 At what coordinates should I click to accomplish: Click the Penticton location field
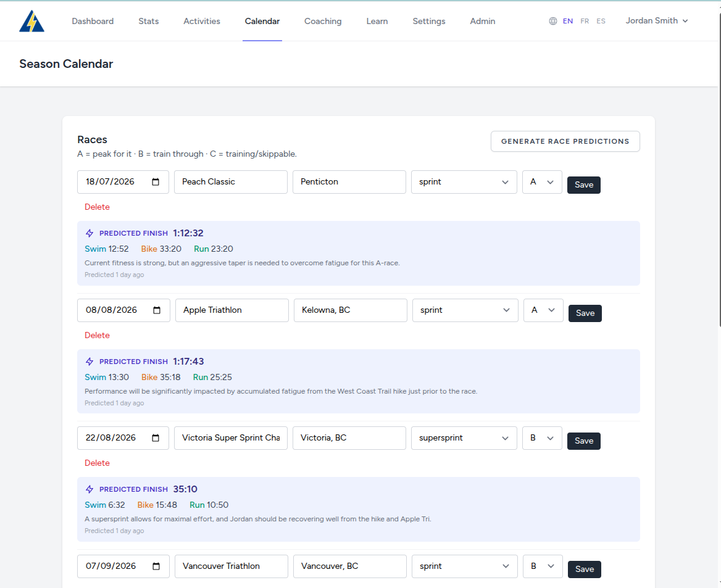tap(349, 182)
